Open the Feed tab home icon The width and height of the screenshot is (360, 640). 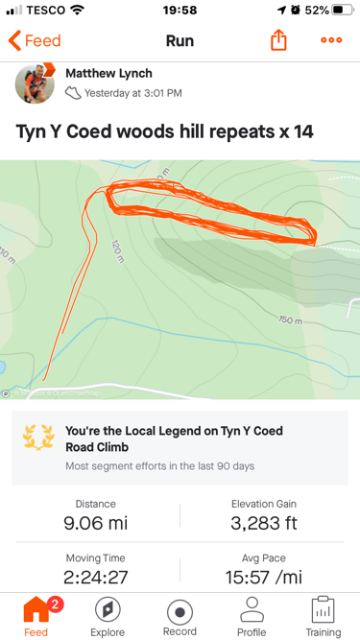pos(37,610)
